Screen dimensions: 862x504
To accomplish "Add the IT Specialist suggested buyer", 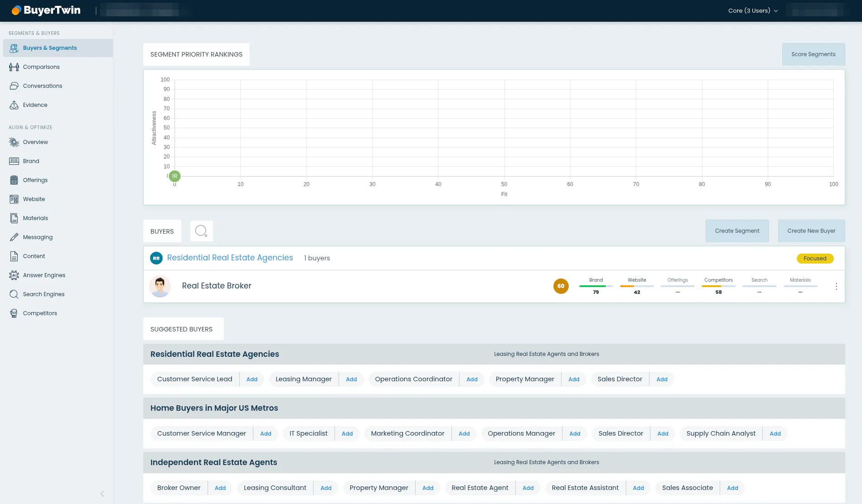I will (x=347, y=434).
